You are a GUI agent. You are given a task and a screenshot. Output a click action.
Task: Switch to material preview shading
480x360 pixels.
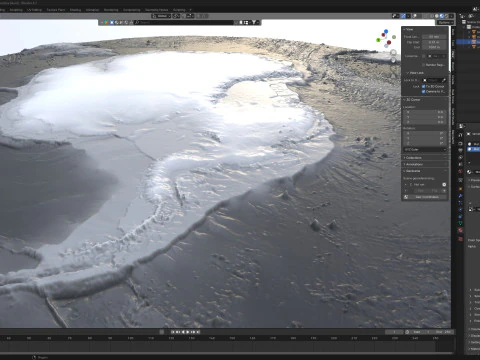tap(442, 16)
